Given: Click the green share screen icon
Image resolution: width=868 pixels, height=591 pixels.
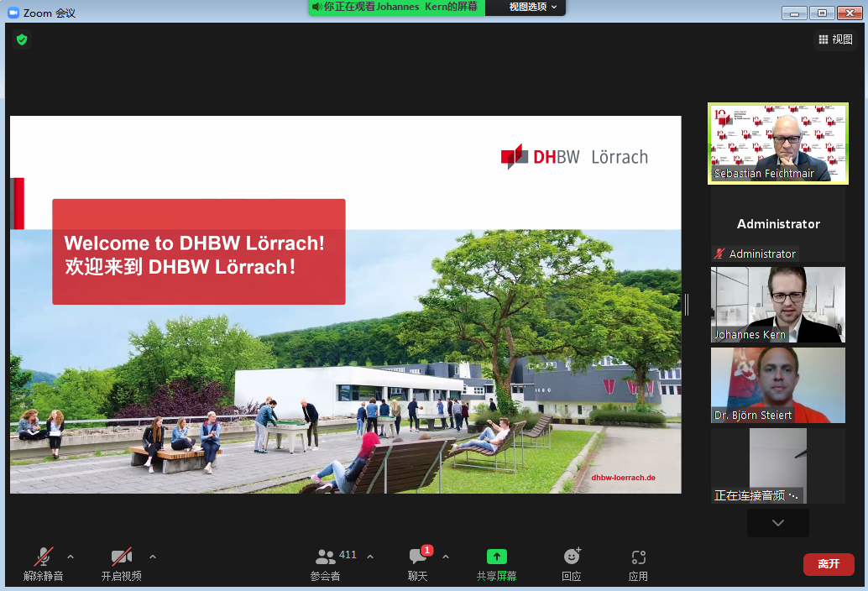Looking at the screenshot, I should coord(497,557).
